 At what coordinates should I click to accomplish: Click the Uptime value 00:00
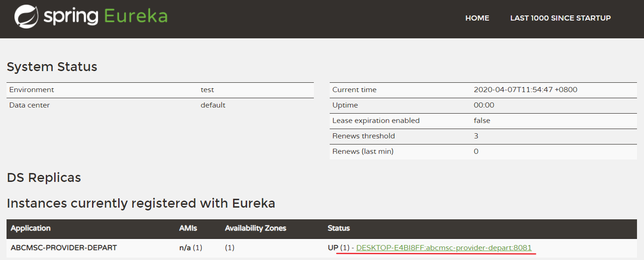click(x=483, y=105)
